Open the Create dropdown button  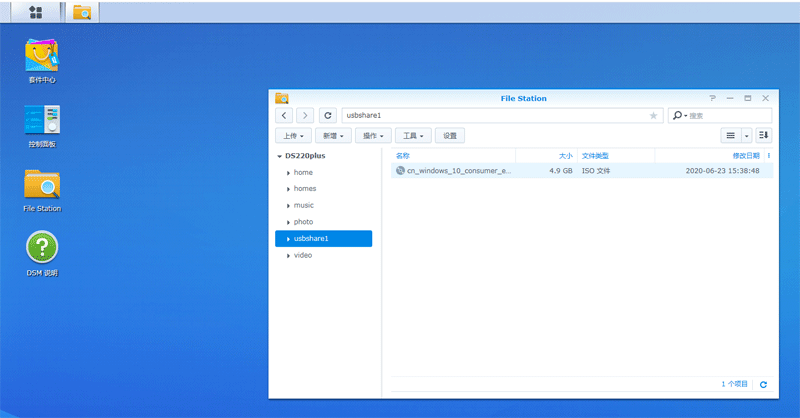333,136
